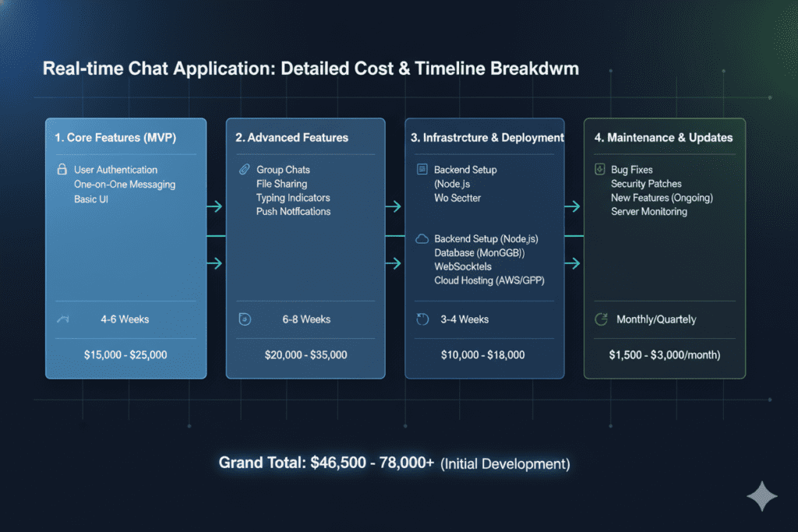
Task: Select the main title of the breakdown chart
Action: 311,68
